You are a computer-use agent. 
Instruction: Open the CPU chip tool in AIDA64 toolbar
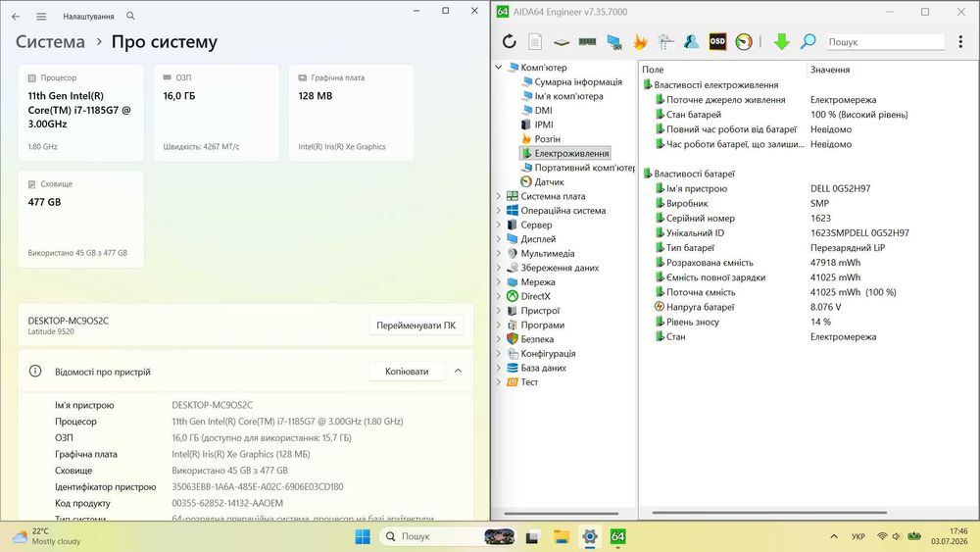[562, 42]
